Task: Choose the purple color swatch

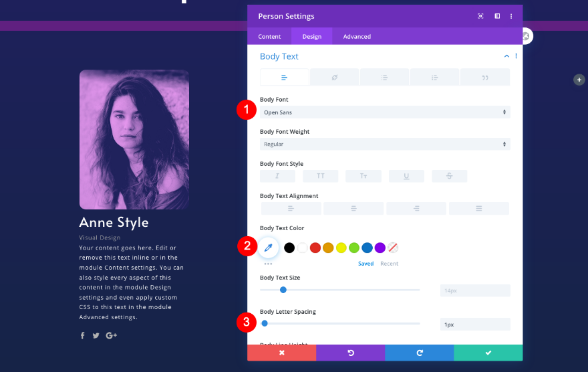Action: click(380, 248)
